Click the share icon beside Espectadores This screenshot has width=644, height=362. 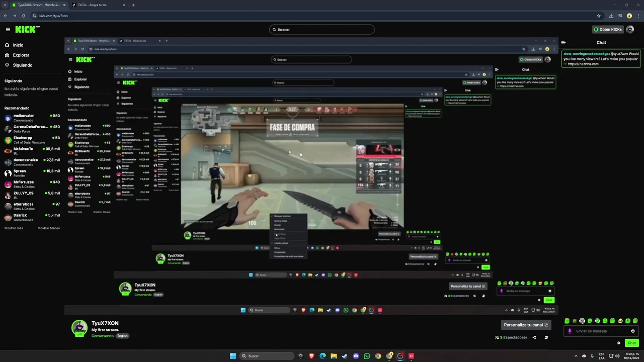click(534, 337)
